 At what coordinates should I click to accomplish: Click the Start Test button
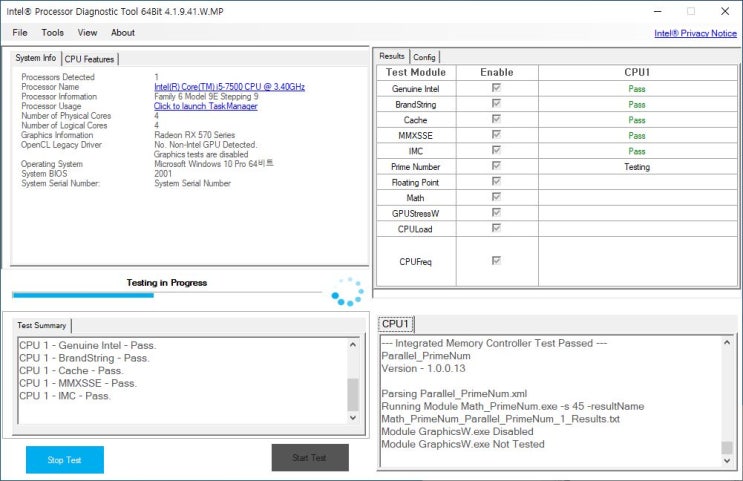tap(310, 458)
